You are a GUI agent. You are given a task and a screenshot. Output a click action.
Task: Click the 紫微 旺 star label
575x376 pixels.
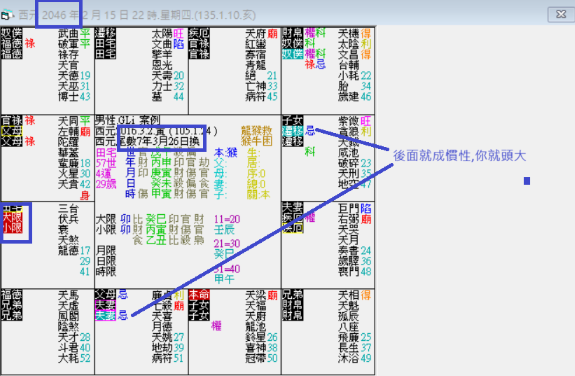tap(355, 121)
